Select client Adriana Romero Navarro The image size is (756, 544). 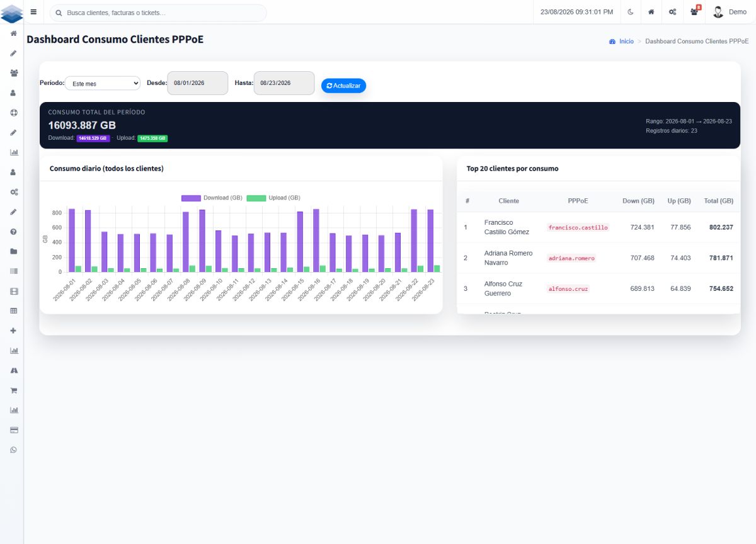[x=508, y=258]
